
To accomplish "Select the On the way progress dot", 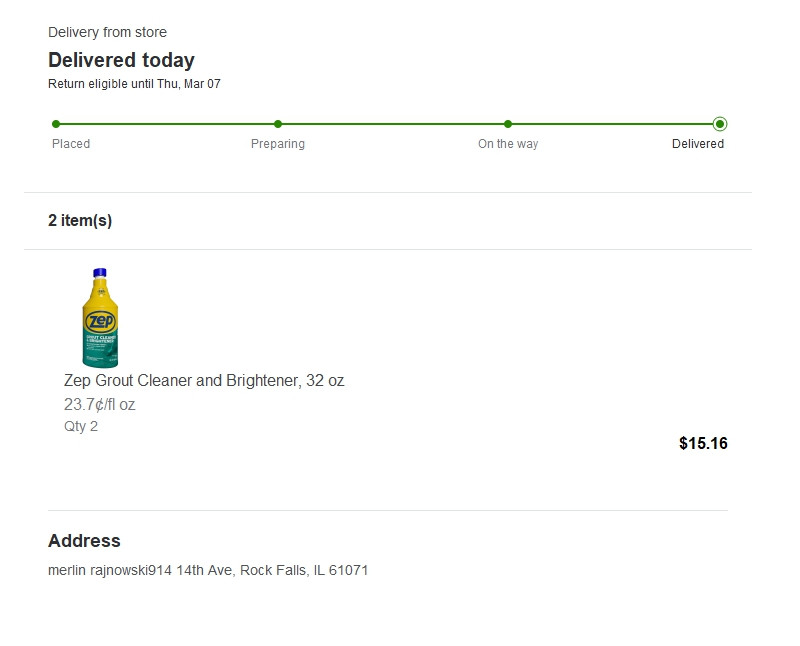I will coord(508,124).
